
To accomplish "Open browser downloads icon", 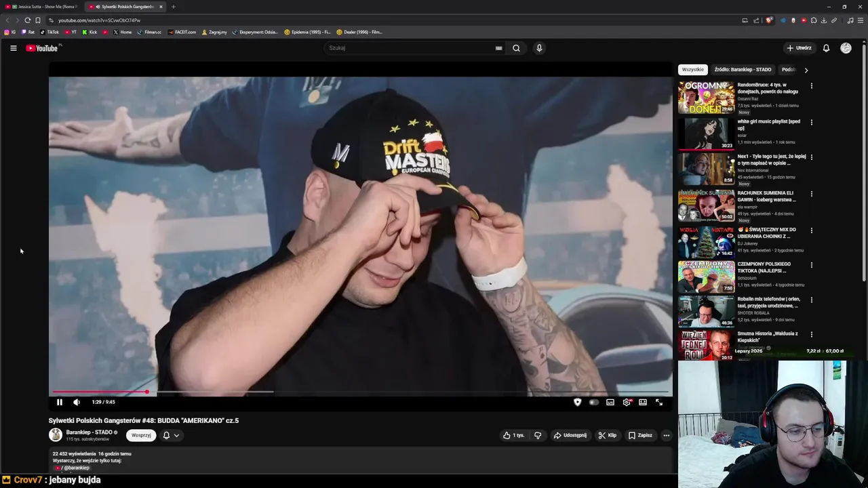I will [x=823, y=20].
